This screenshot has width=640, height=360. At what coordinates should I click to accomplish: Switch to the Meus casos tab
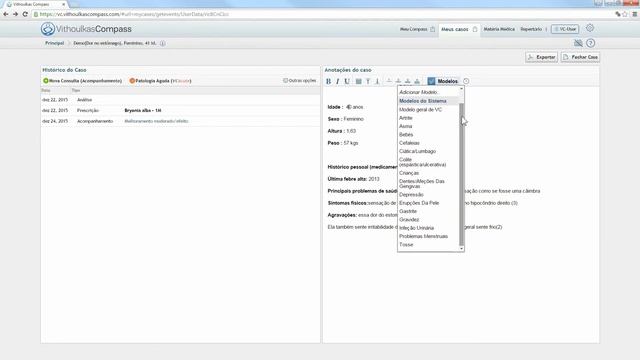[459, 29]
